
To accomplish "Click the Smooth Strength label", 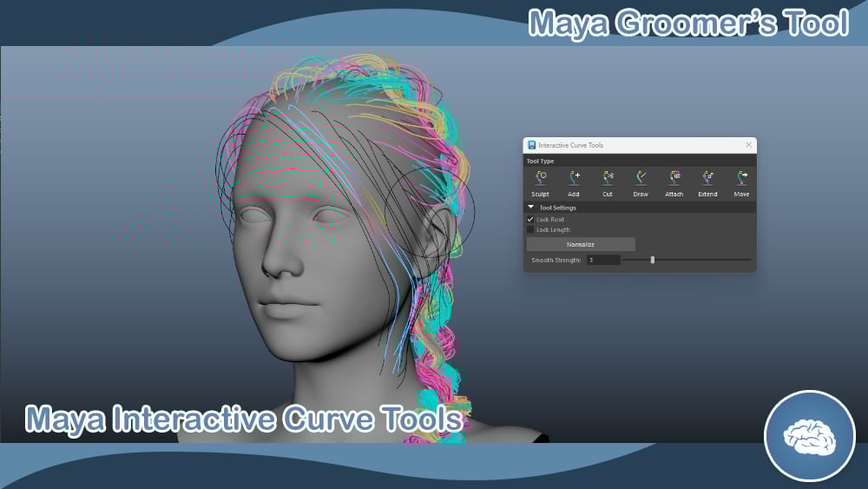I will [x=556, y=261].
